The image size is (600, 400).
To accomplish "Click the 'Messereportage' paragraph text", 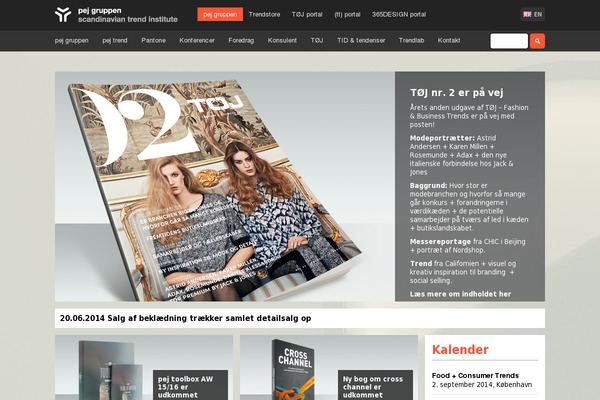I will 468,246.
